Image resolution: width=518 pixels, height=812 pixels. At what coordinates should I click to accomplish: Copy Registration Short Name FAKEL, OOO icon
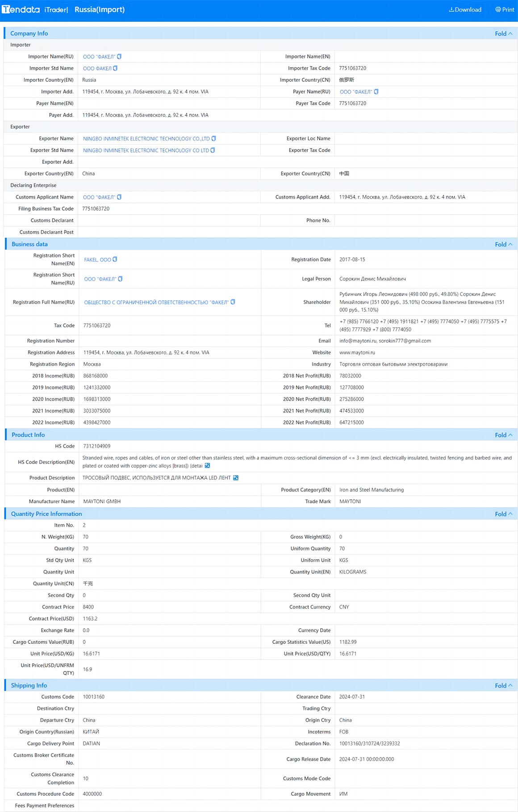(x=115, y=260)
